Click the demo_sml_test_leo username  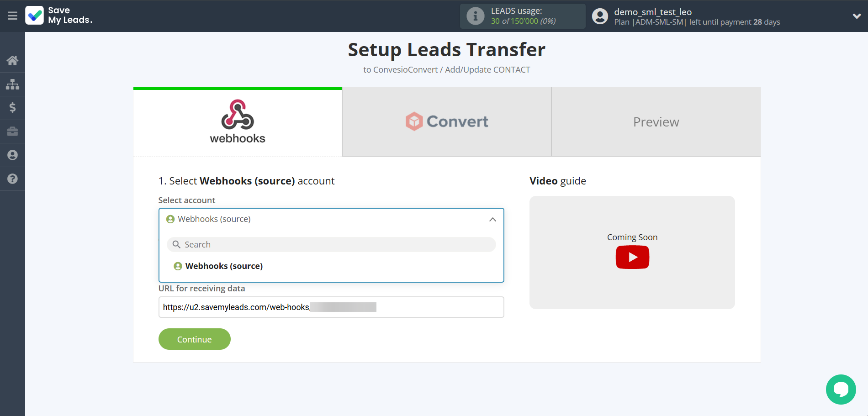coord(653,12)
